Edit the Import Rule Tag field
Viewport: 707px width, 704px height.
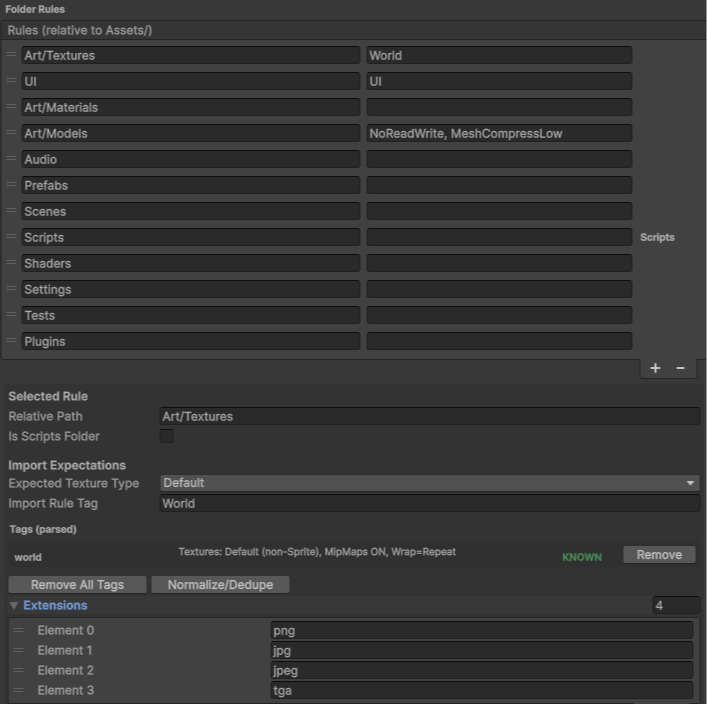coord(430,503)
